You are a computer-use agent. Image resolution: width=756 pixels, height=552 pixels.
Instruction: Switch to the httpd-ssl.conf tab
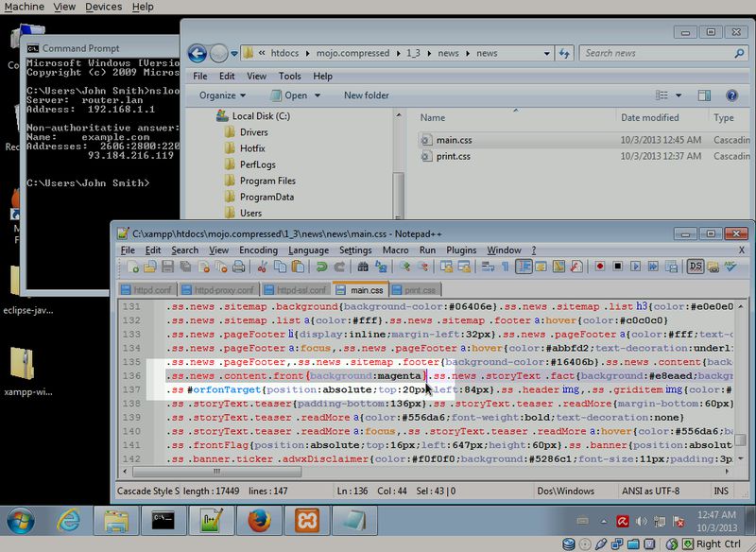pyautogui.click(x=297, y=290)
